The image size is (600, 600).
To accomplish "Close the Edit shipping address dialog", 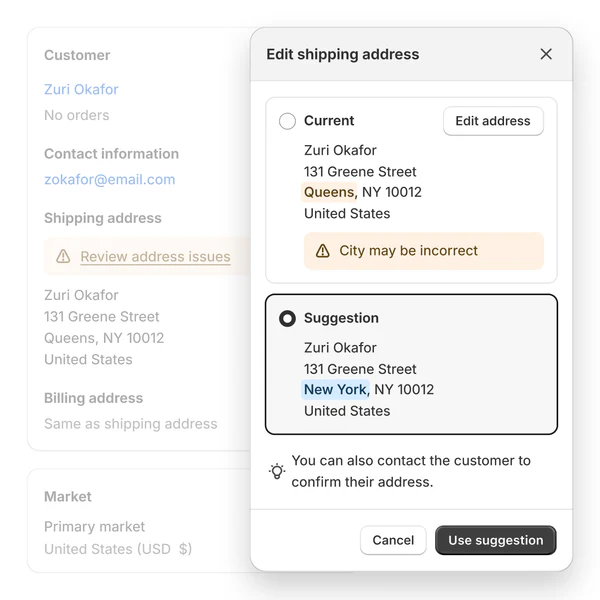I will coord(546,54).
